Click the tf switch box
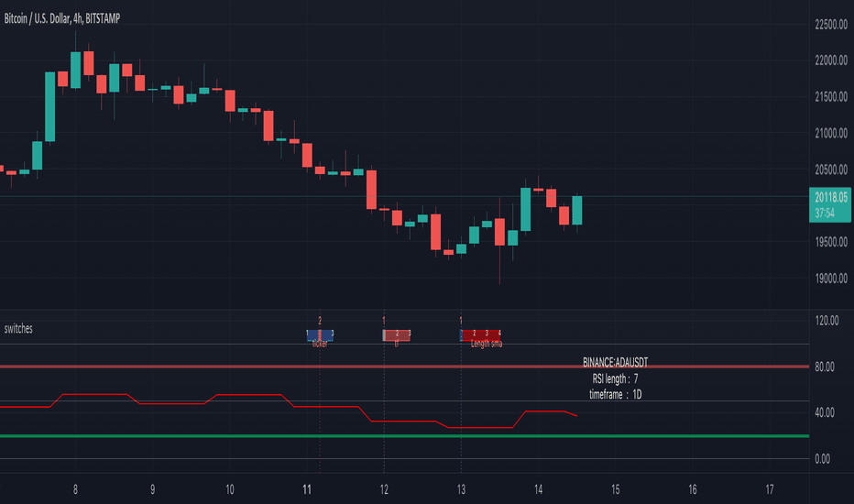The image size is (854, 504). [397, 335]
